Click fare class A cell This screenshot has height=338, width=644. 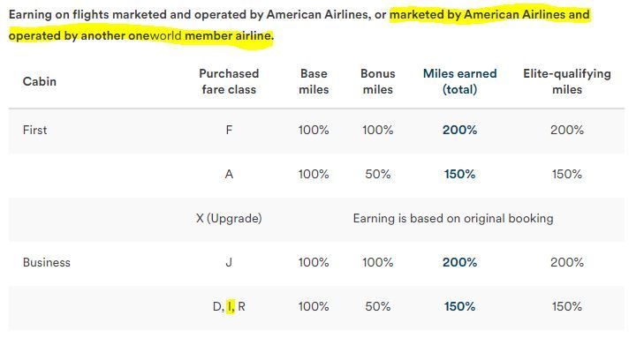click(x=229, y=175)
